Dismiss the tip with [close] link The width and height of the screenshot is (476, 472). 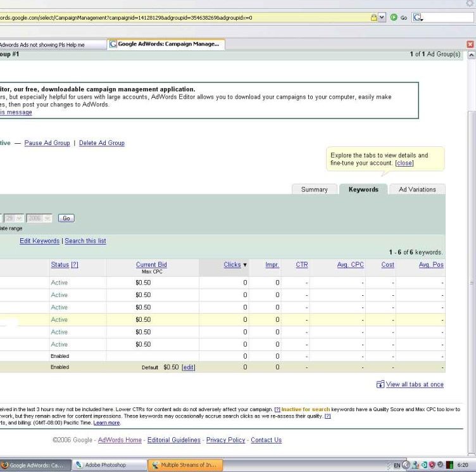tap(404, 163)
